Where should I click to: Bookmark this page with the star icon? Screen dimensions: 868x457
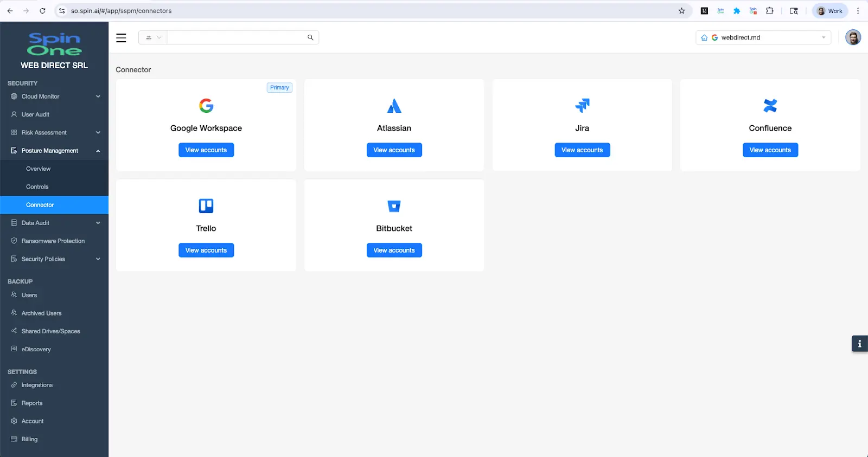[682, 11]
